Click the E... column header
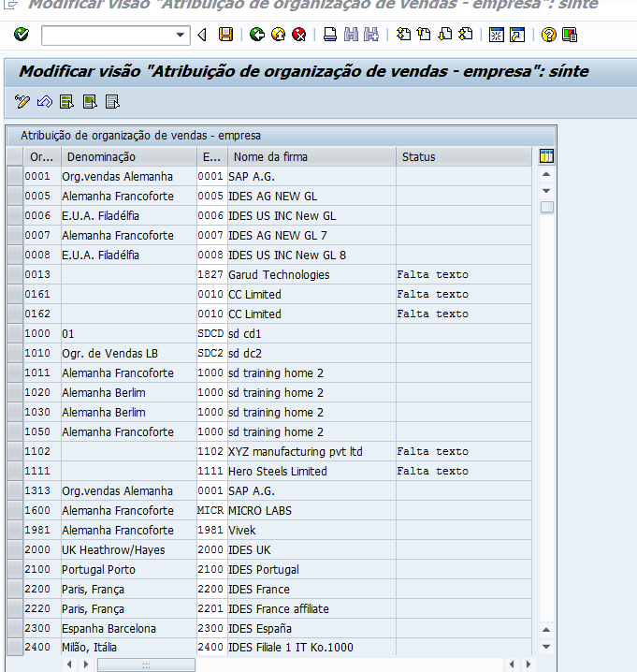637x672 pixels. (212, 157)
